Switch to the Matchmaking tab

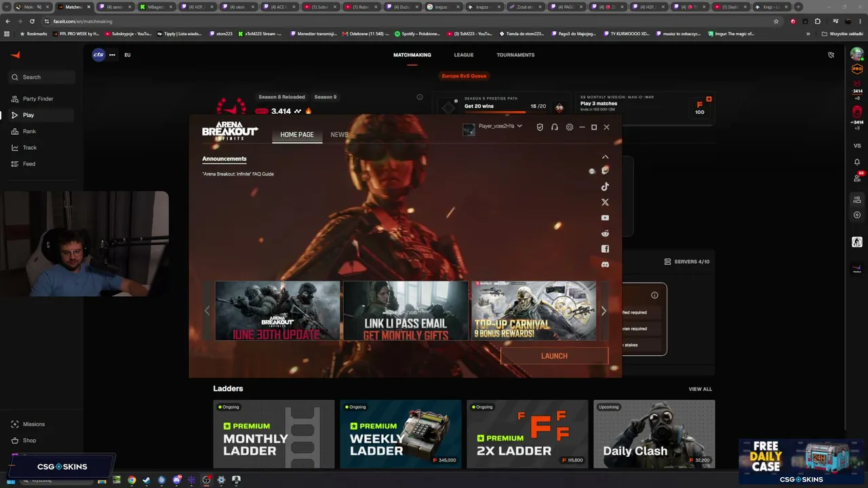(x=412, y=55)
